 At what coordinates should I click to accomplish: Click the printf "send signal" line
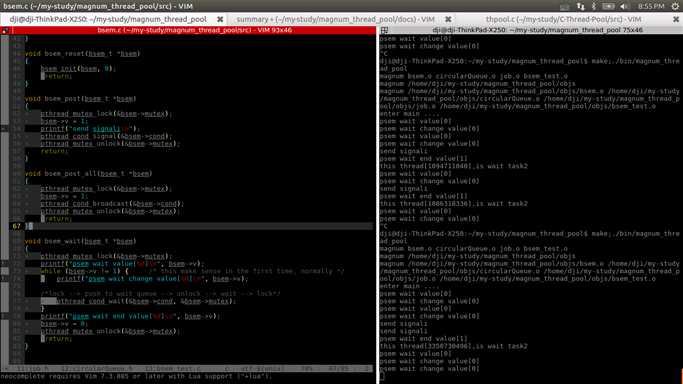[x=90, y=129]
